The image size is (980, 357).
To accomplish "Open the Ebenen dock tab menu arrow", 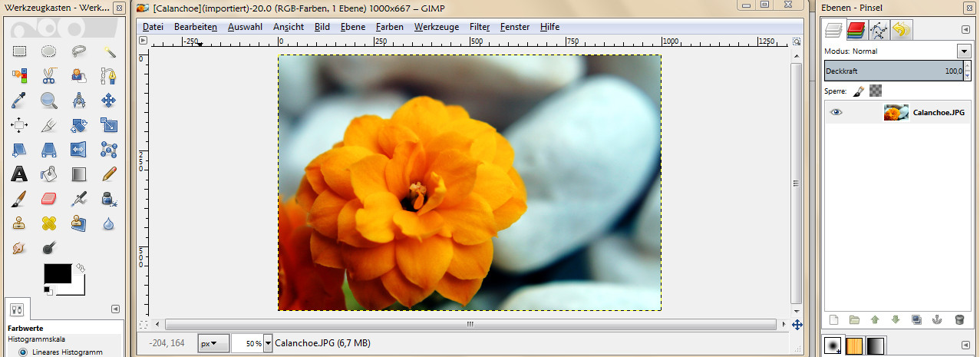I will (965, 30).
